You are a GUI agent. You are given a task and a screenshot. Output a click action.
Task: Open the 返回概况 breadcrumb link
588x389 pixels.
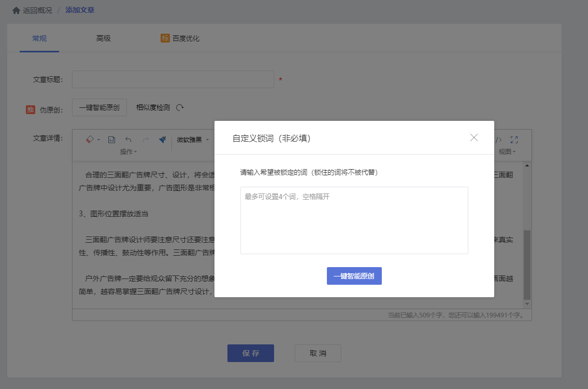[x=37, y=10]
